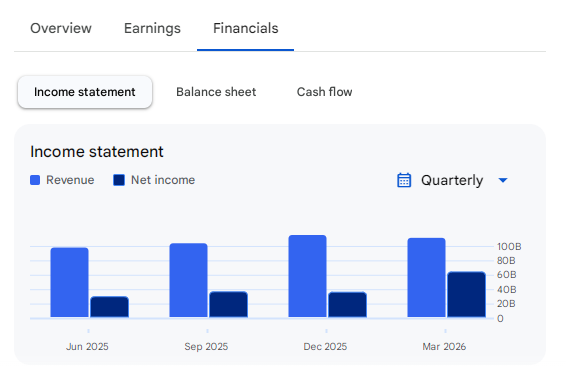Screen dimensions: 566x374
Task: Click the Revenue legend color swatch
Action: click(x=35, y=180)
